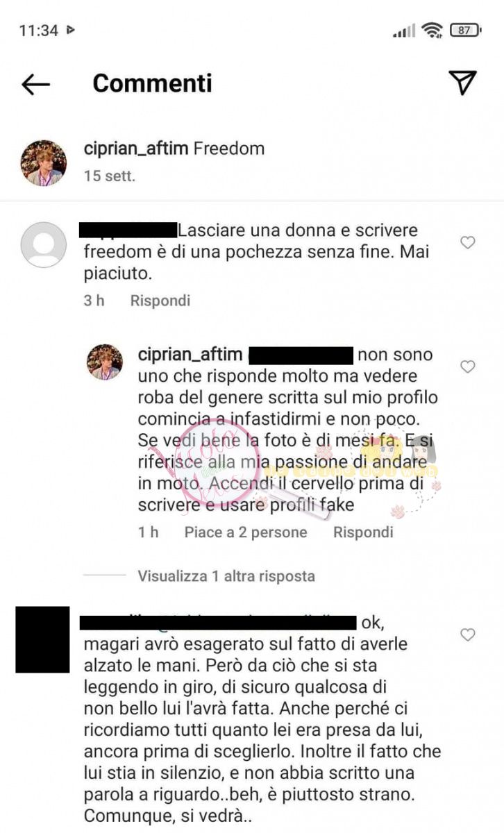The image size is (504, 833).
Task: Like the 'Lasciare una donna' comment
Action: (x=468, y=242)
